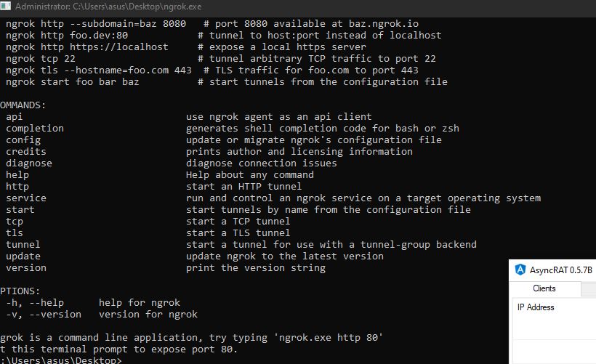Click the 'ngrok start foo bar baz' example

coord(73,82)
